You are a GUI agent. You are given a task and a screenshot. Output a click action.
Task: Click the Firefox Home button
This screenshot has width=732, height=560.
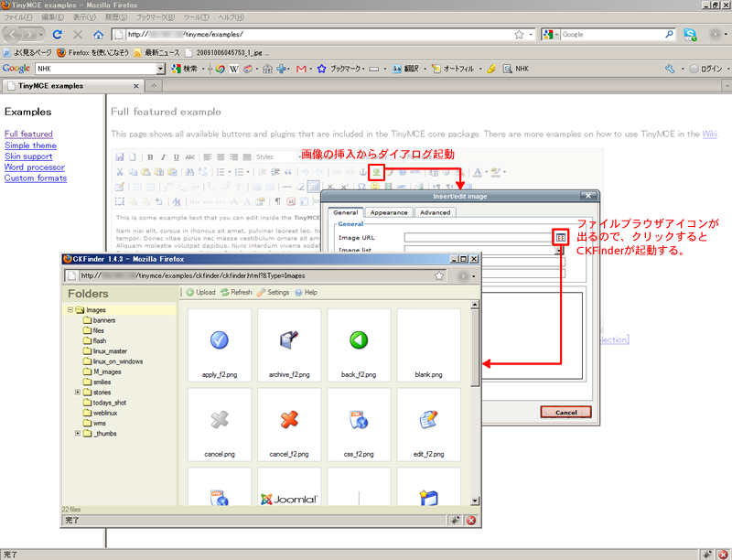pos(98,34)
